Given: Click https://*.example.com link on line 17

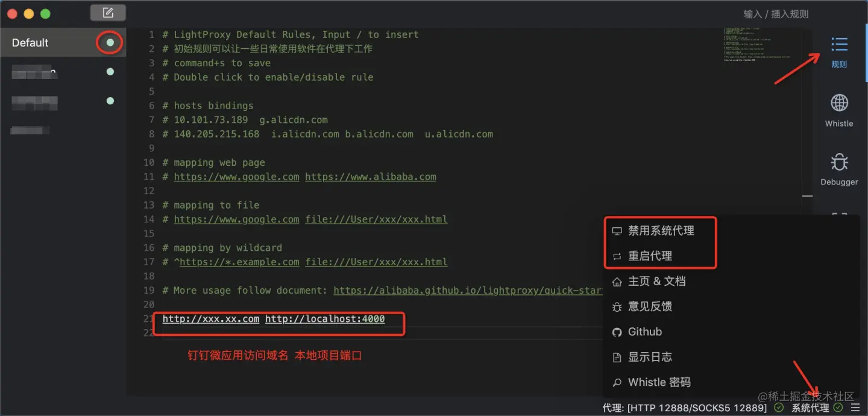Looking at the screenshot, I should point(239,262).
